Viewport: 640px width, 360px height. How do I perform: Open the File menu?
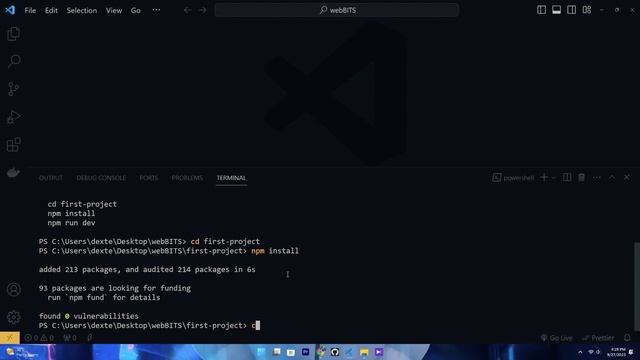click(x=30, y=11)
